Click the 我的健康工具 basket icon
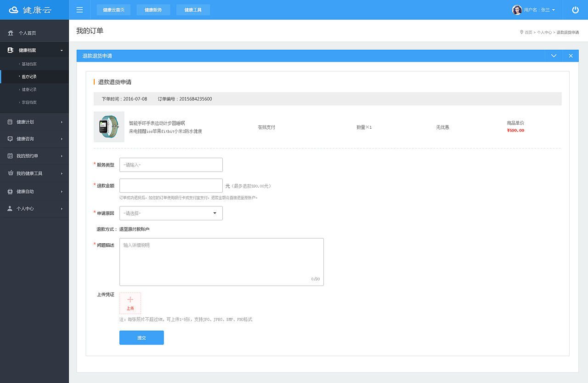 coord(10,173)
